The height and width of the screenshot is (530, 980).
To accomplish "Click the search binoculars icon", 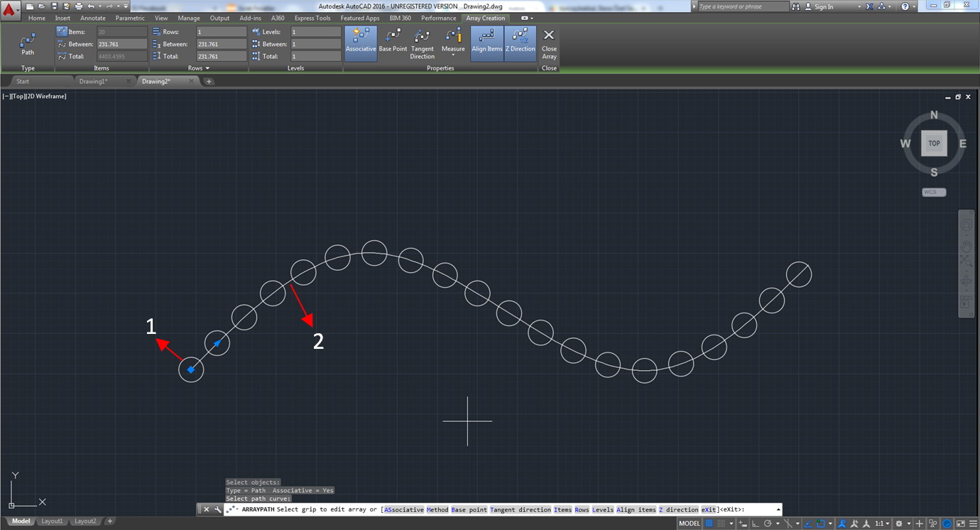I will click(x=795, y=6).
